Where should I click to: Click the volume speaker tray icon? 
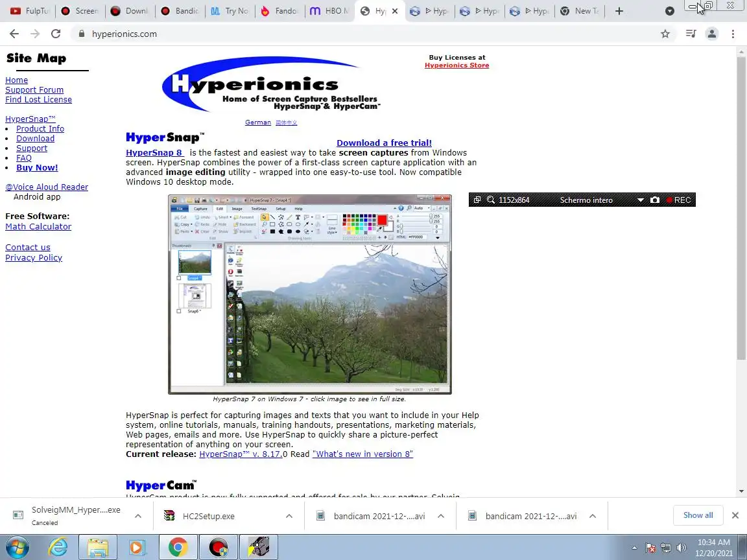pos(682,548)
